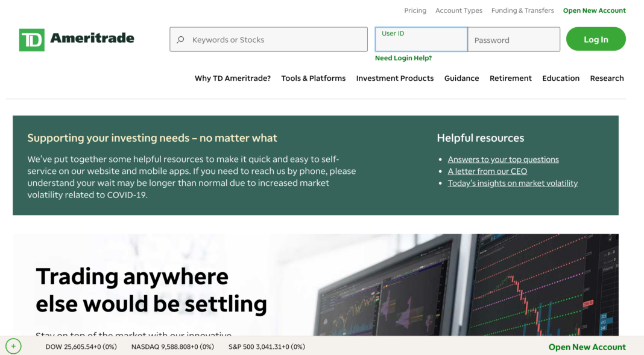The image size is (644, 355).
Task: Click the User ID input field
Action: (x=420, y=39)
